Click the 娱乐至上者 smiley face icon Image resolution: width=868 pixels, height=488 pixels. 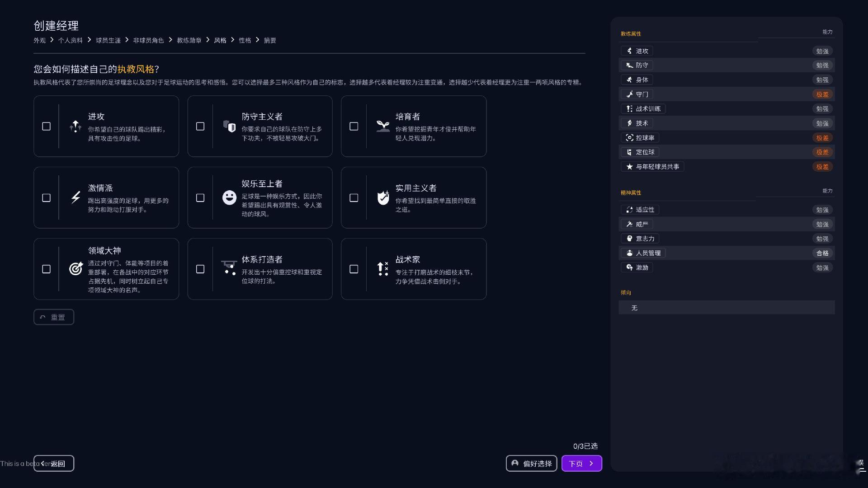click(x=229, y=197)
